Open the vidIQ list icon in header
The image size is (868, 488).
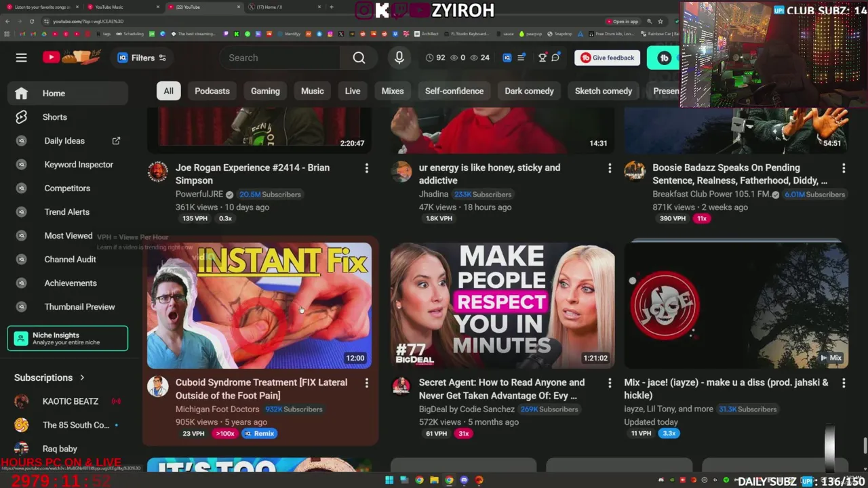[521, 58]
